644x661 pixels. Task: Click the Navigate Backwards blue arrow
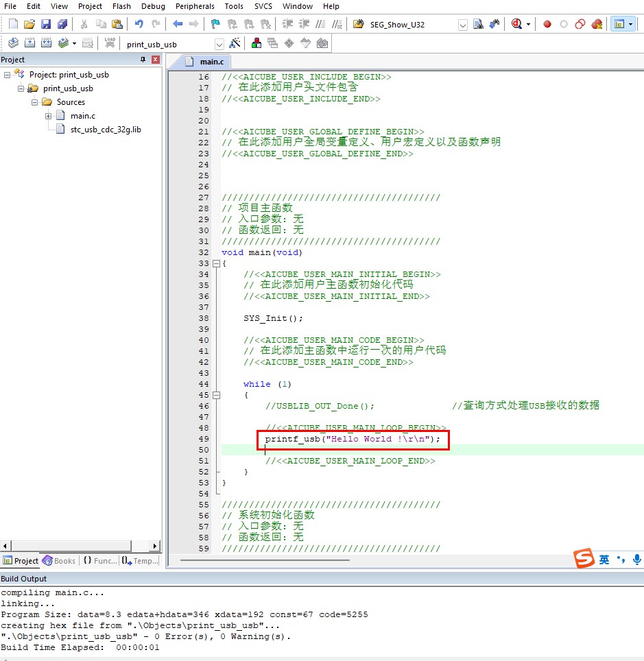coord(178,24)
